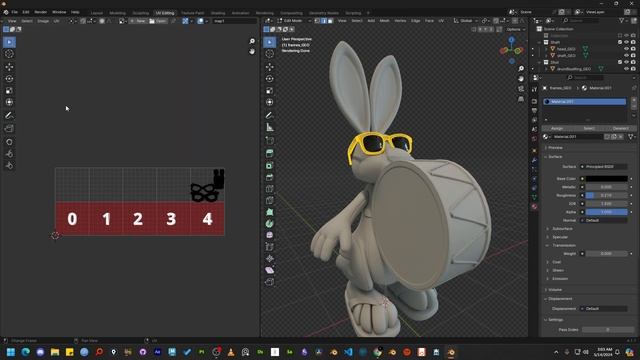
Task: Toggle camera view icon in 3D viewport
Action: pos(521,89)
